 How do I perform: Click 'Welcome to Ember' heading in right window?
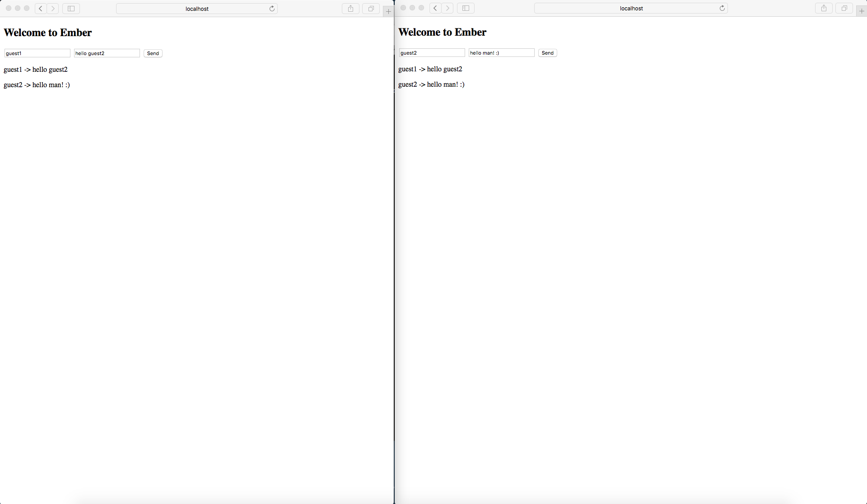pyautogui.click(x=443, y=32)
